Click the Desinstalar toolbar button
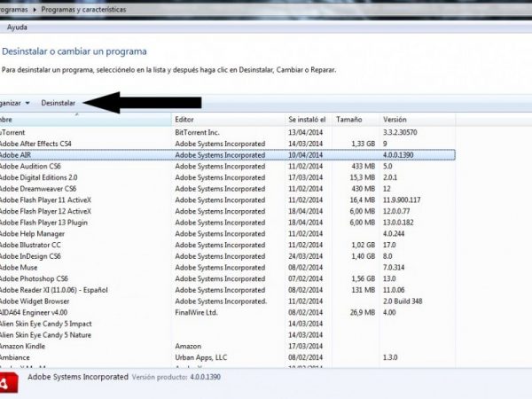The width and height of the screenshot is (532, 399). (58, 103)
